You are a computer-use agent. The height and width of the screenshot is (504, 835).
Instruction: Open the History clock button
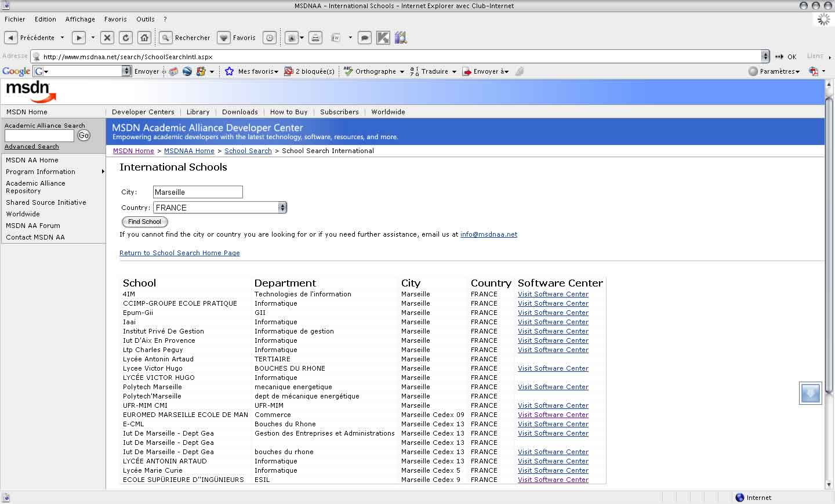pyautogui.click(x=270, y=38)
